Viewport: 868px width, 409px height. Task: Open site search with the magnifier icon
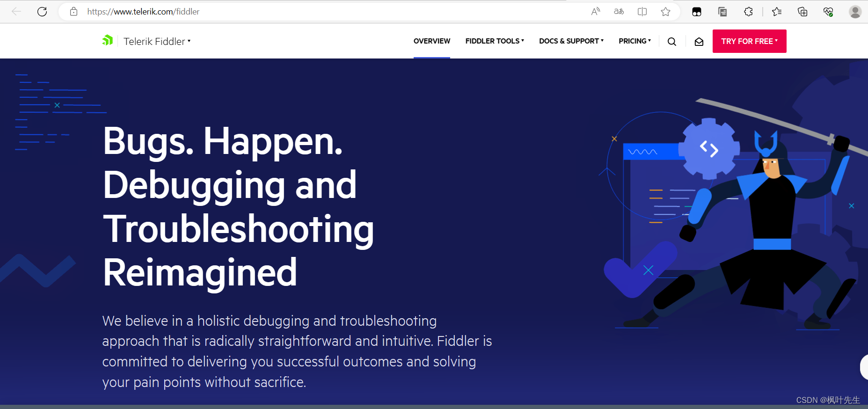tap(672, 42)
